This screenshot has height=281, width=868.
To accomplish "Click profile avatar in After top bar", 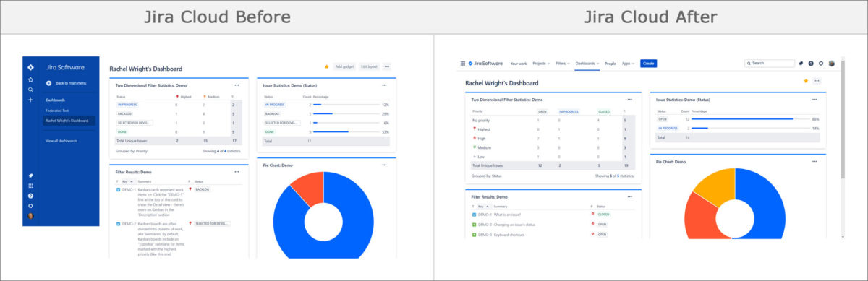I will click(x=832, y=64).
